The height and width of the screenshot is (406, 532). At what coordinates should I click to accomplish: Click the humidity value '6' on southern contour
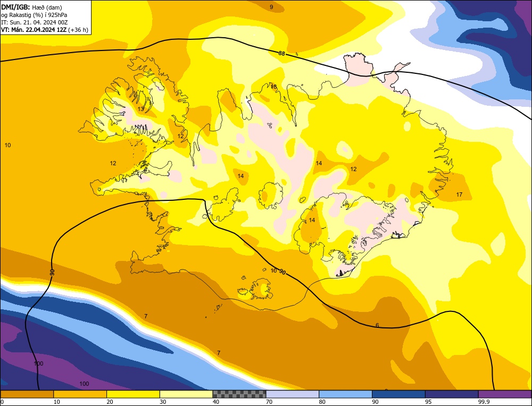pyautogui.click(x=377, y=325)
